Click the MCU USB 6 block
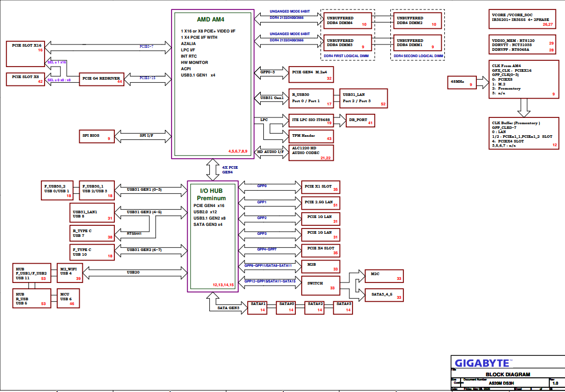This screenshot has height=392, width=565. pyautogui.click(x=68, y=298)
